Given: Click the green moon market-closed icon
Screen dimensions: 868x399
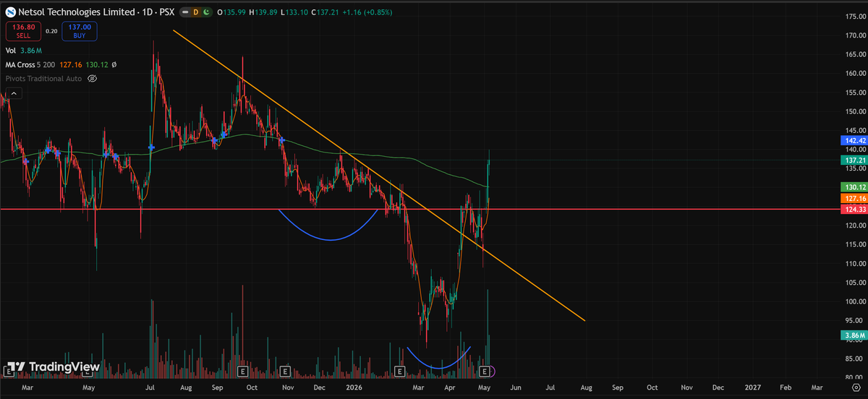Looking at the screenshot, I should pyautogui.click(x=207, y=12).
